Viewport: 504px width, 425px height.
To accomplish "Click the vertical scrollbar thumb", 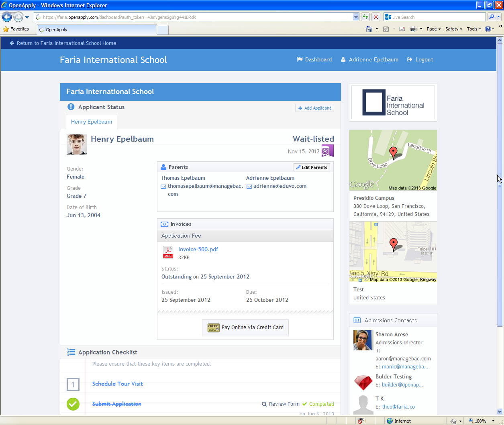I will 500,185.
